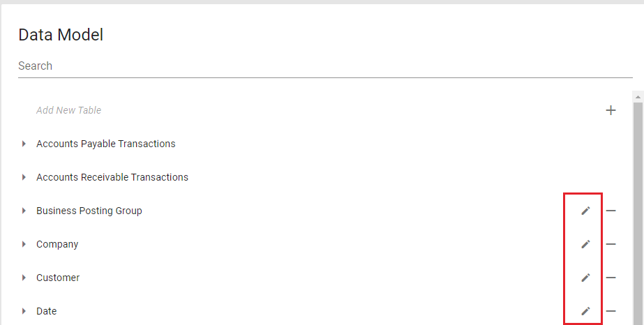Click the pencil icon for Customer

click(585, 278)
